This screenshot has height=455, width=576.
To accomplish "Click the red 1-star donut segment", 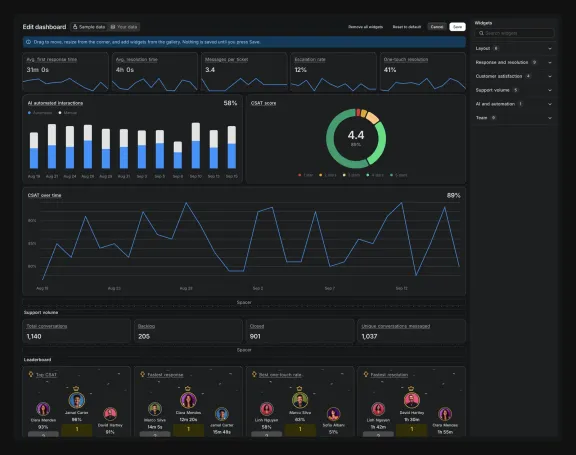I will click(358, 112).
